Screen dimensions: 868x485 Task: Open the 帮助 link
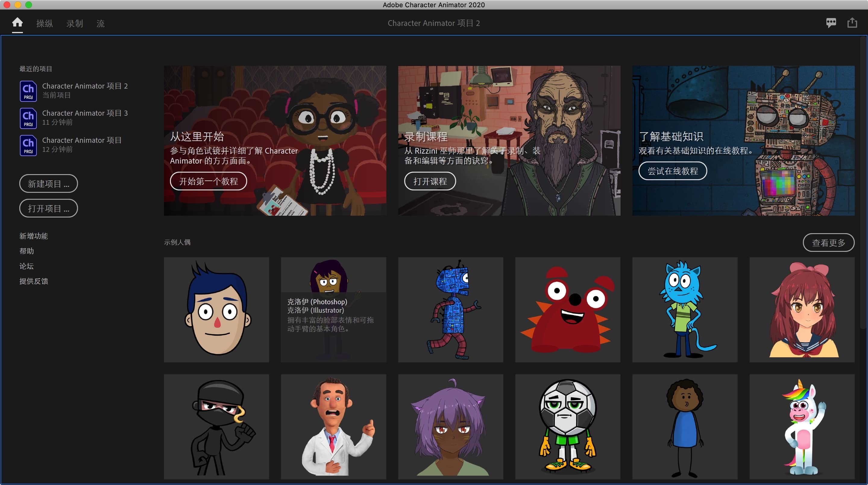click(x=27, y=251)
